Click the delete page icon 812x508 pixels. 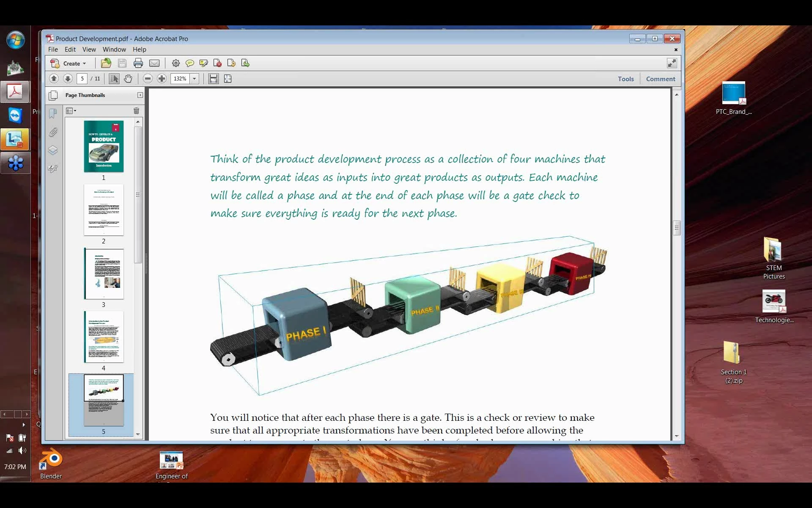point(218,63)
